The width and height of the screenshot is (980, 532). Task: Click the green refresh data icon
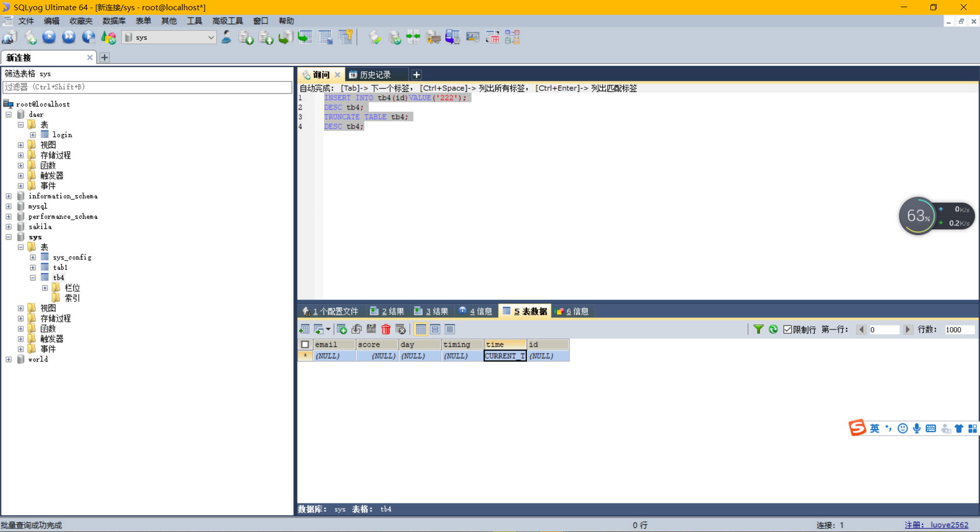(773, 330)
